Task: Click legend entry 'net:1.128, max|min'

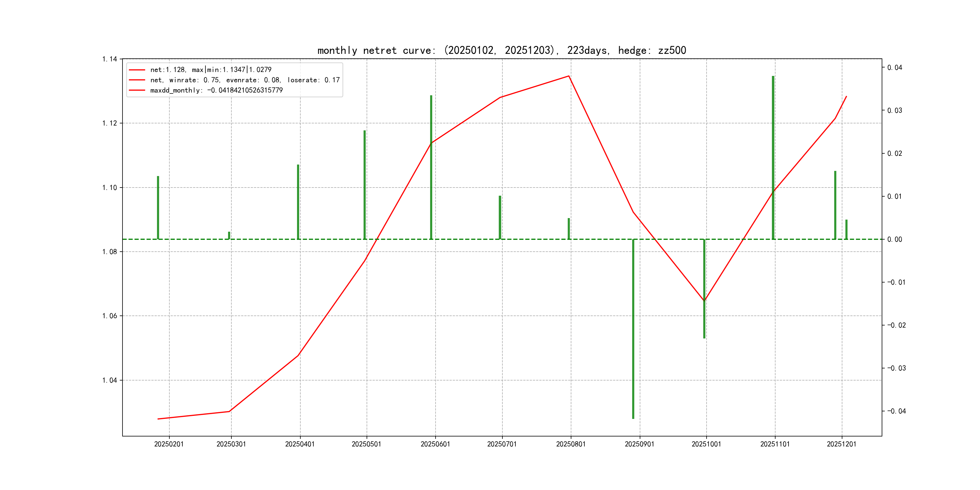Action: [211, 70]
